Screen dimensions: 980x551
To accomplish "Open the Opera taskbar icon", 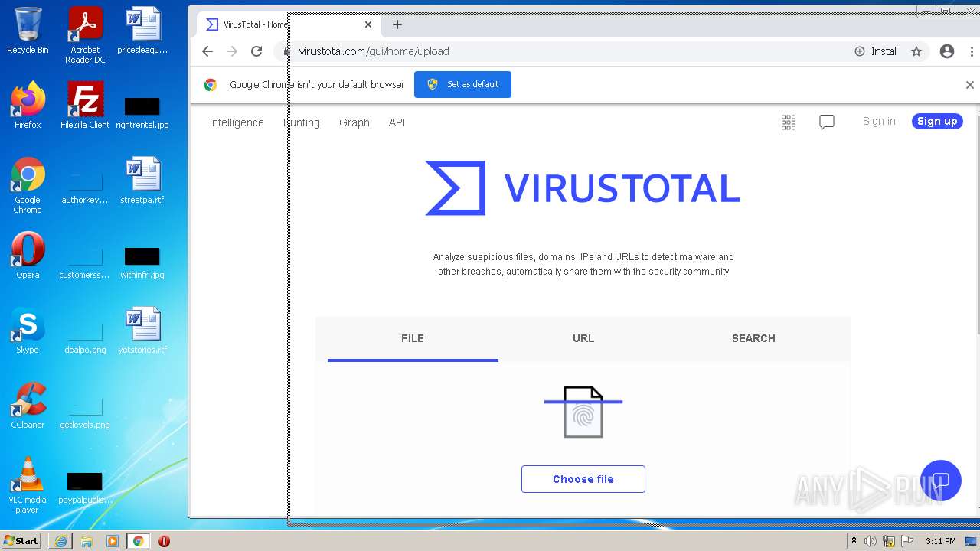I will tap(164, 541).
